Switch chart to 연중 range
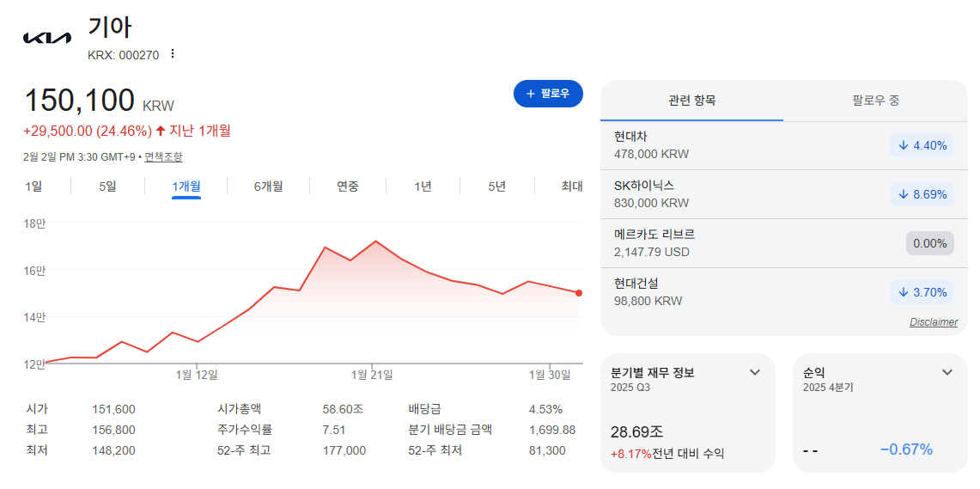Viewport: 980px width, 489px height. pos(348,186)
